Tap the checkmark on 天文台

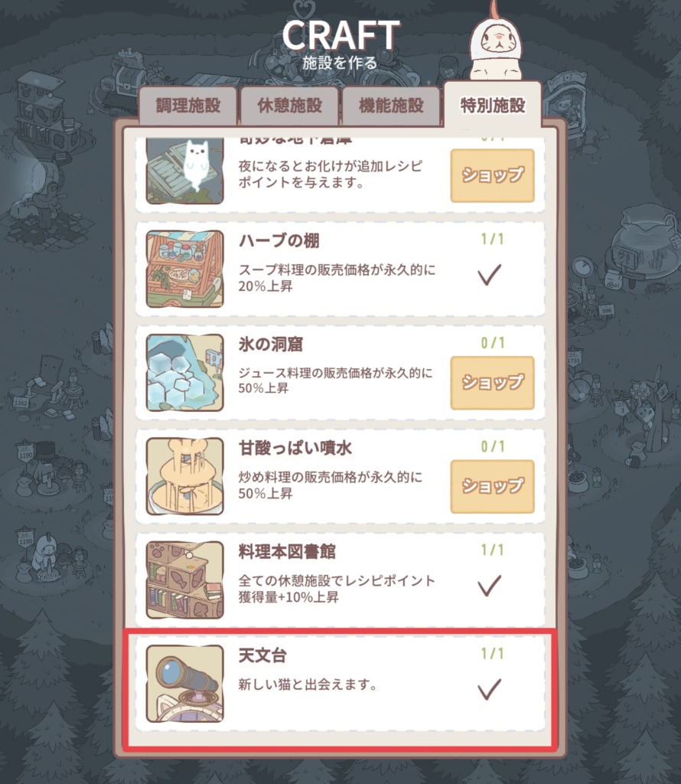[489, 689]
